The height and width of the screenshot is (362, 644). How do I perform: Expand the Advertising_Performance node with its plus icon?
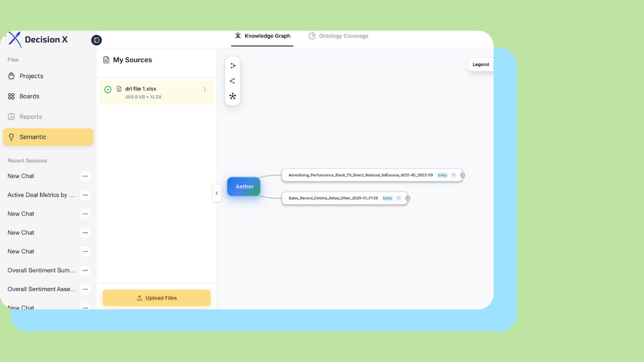[x=462, y=175]
